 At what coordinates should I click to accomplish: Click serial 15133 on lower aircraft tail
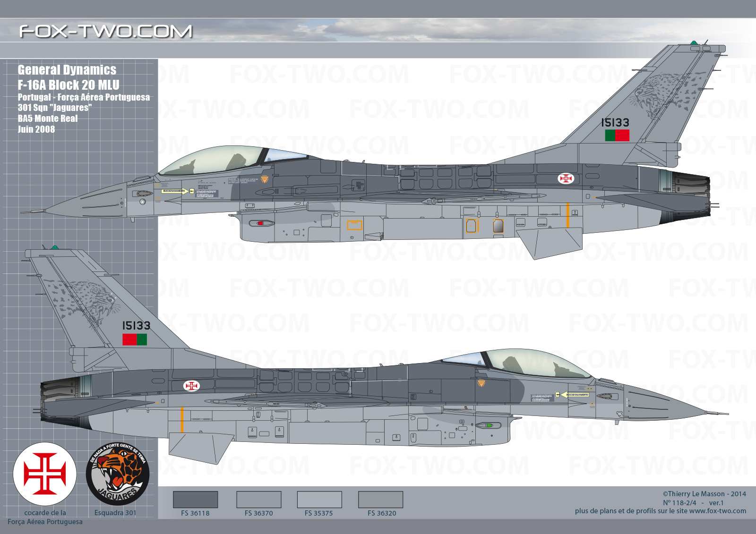(137, 326)
